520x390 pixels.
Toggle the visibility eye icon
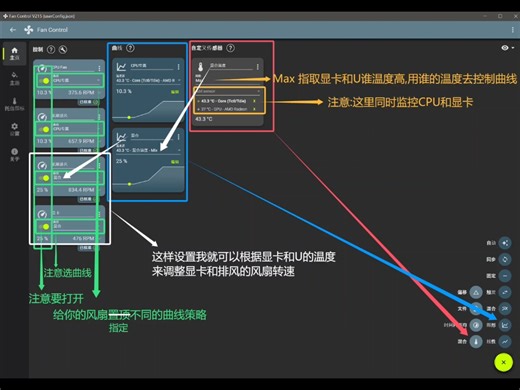click(505, 48)
